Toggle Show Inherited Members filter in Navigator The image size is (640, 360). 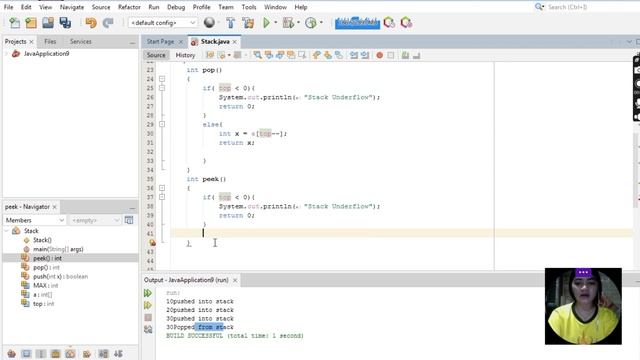point(11,354)
